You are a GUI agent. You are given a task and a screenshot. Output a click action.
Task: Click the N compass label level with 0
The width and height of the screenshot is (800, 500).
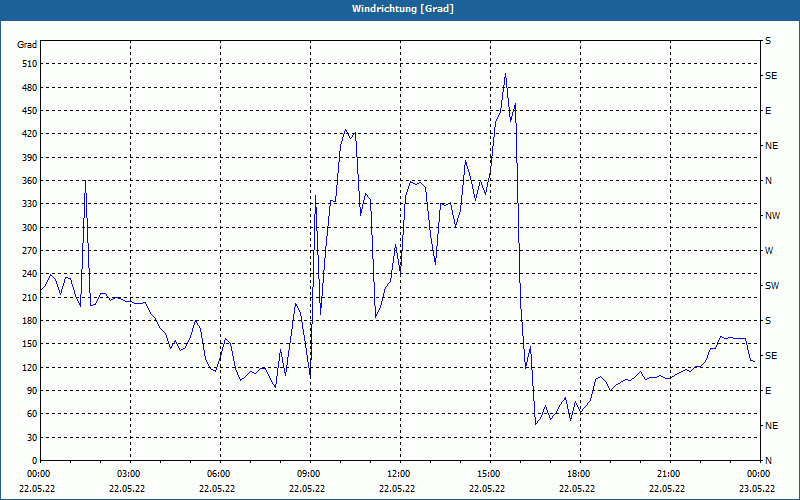(768, 461)
